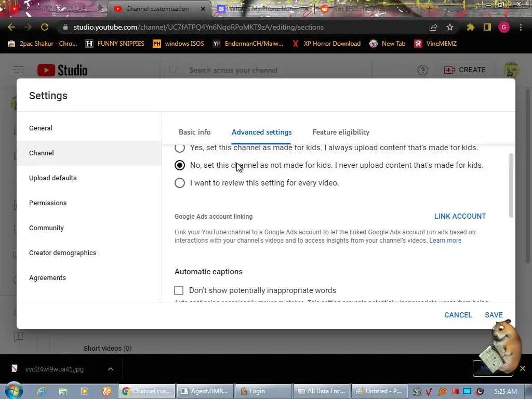Click the browser back arrow
Screen dimensions: 532x399
click(11, 27)
